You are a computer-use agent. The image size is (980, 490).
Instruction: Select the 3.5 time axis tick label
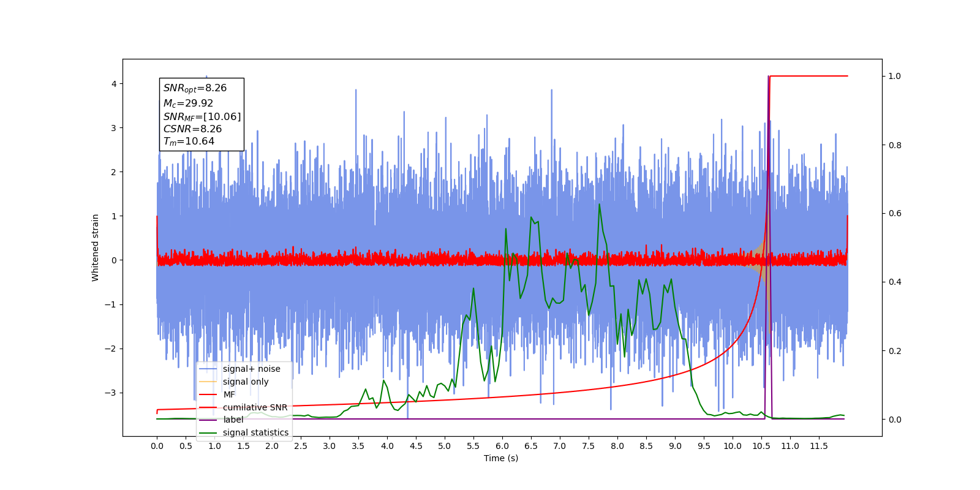(358, 446)
